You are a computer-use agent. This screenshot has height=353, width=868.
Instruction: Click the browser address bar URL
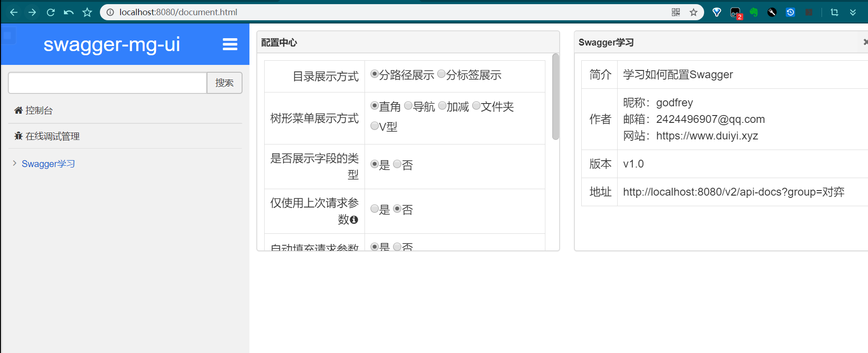[x=178, y=12]
